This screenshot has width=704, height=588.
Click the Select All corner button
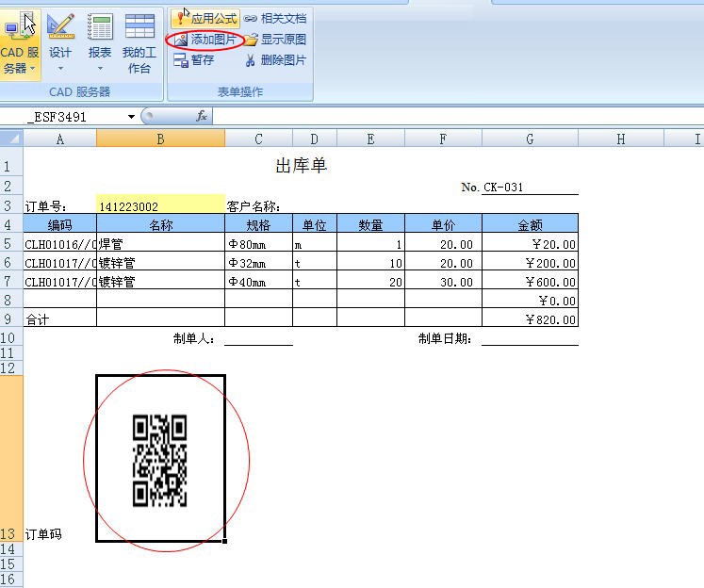(x=10, y=139)
